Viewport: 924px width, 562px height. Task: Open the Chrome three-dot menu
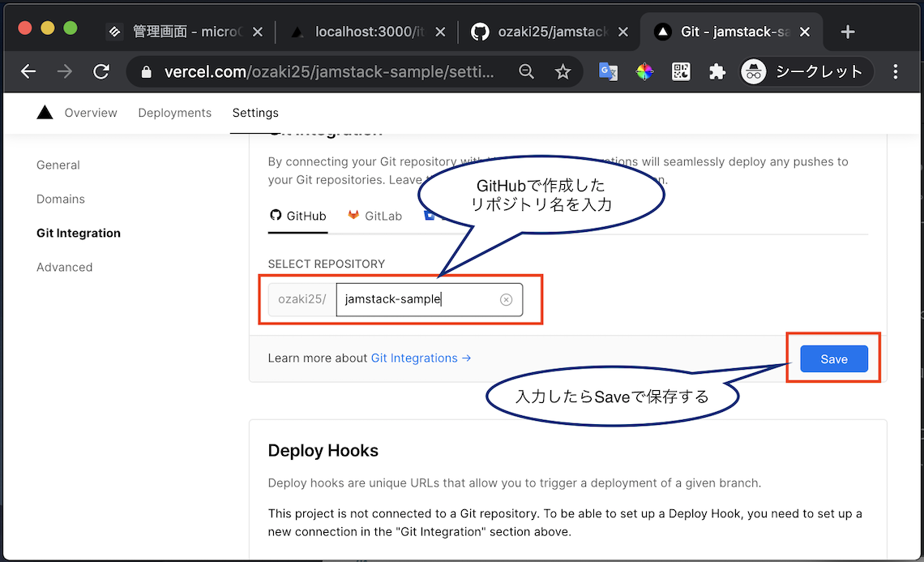(x=895, y=72)
